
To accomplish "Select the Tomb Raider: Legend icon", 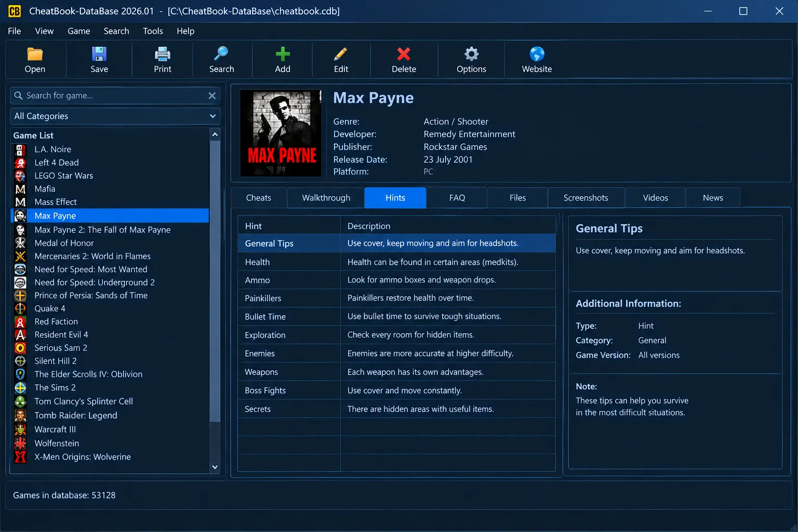I will point(20,416).
